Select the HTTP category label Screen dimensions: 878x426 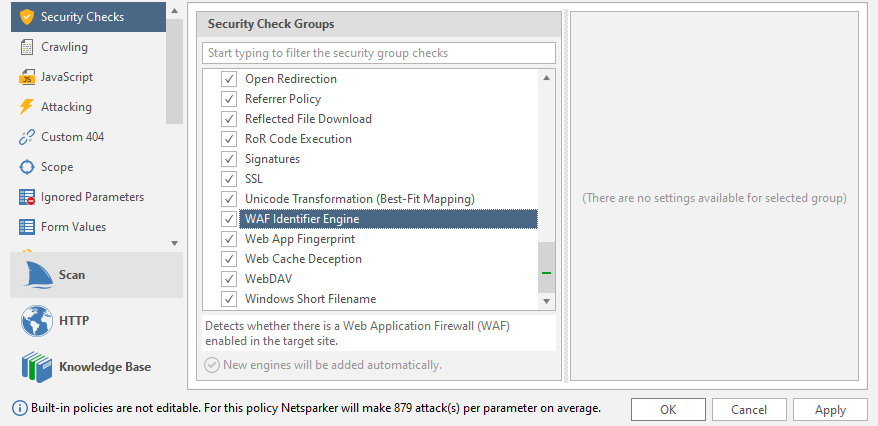(x=74, y=321)
